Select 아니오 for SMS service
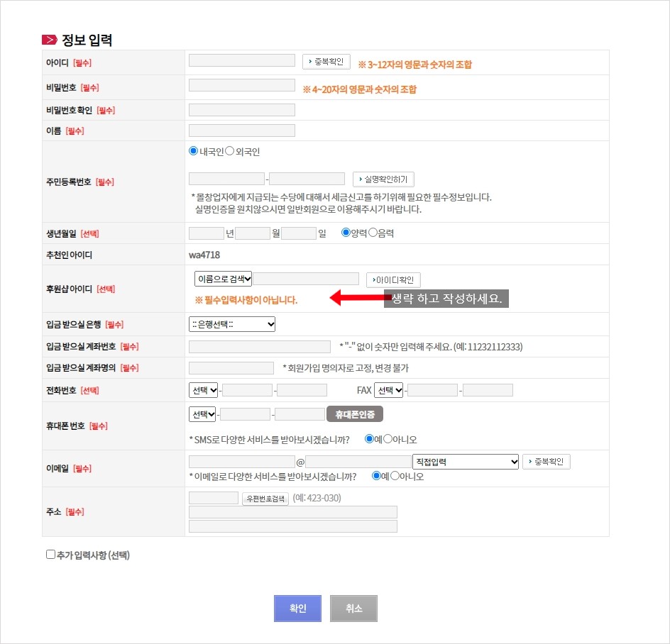670x644 pixels. (x=388, y=439)
